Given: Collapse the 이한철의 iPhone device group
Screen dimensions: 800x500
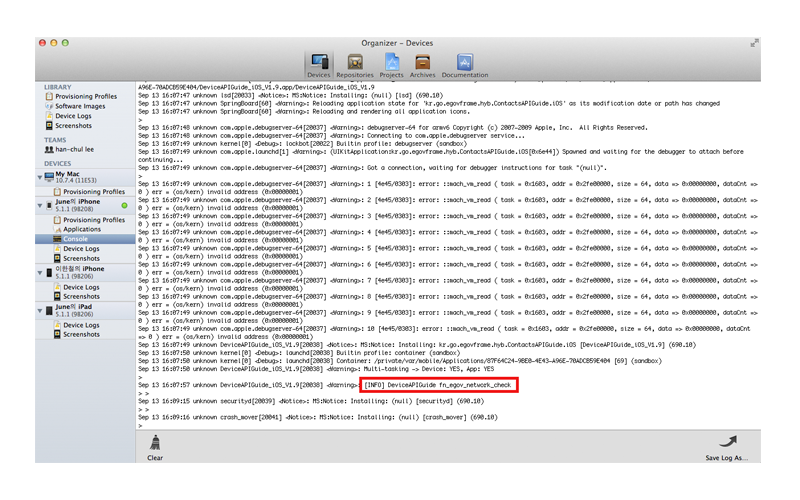Looking at the screenshot, I should pos(39,272).
